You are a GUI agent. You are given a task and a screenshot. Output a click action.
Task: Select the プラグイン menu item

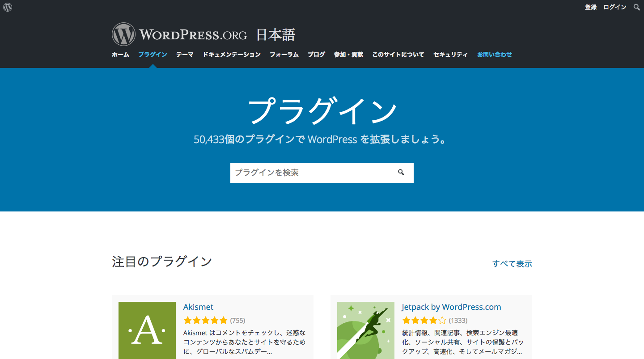pos(153,55)
